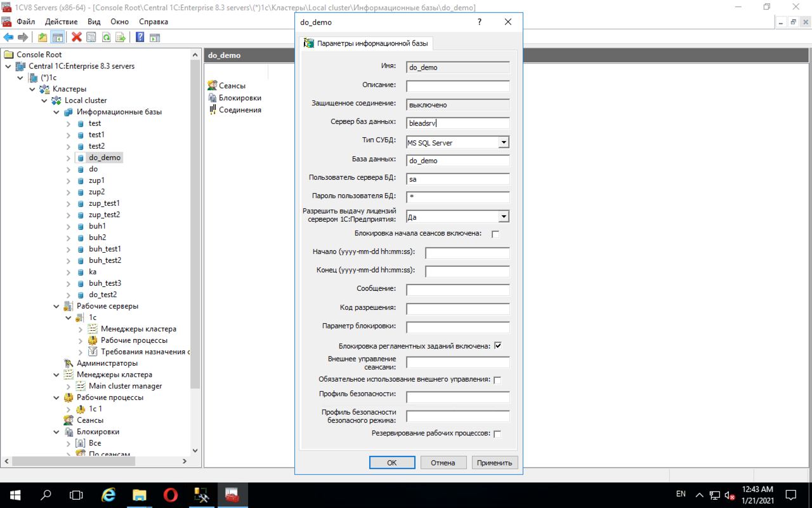Click the Описание input field
Image resolution: width=812 pixels, height=508 pixels.
(458, 86)
